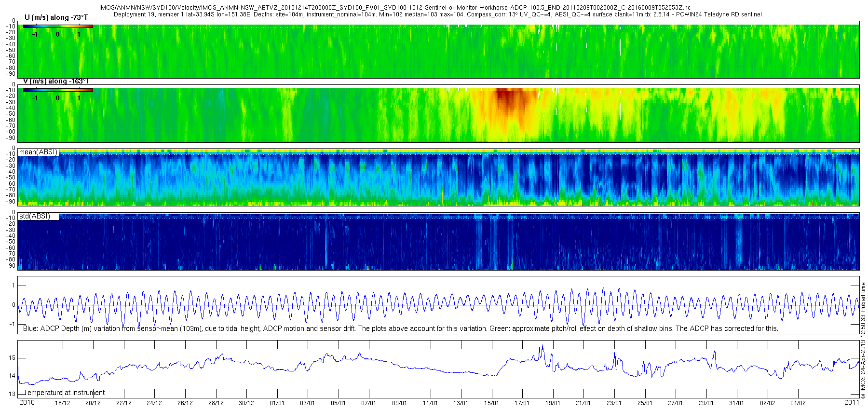Click the '05/01' date tick label
The height and width of the screenshot is (410, 868).
tap(338, 403)
